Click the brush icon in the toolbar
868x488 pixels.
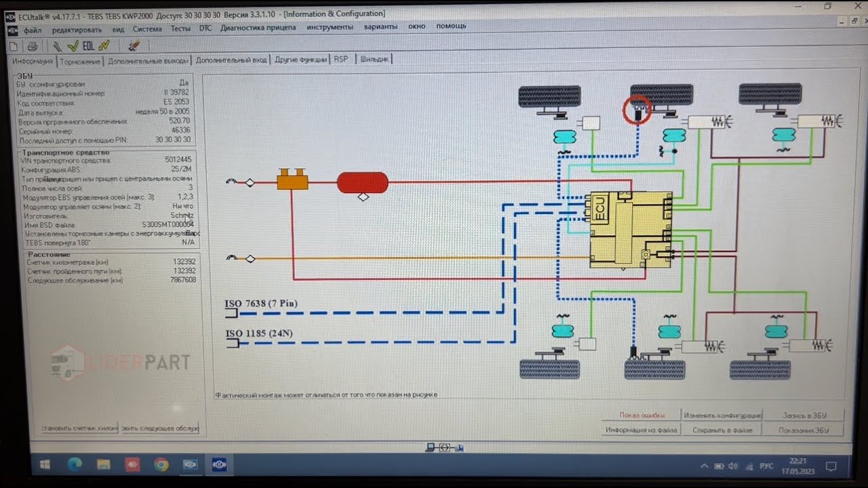pos(134,45)
